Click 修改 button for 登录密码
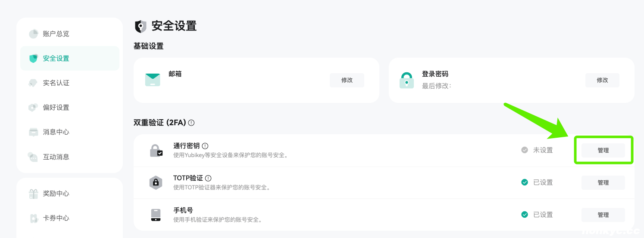The width and height of the screenshot is (644, 238). point(602,80)
